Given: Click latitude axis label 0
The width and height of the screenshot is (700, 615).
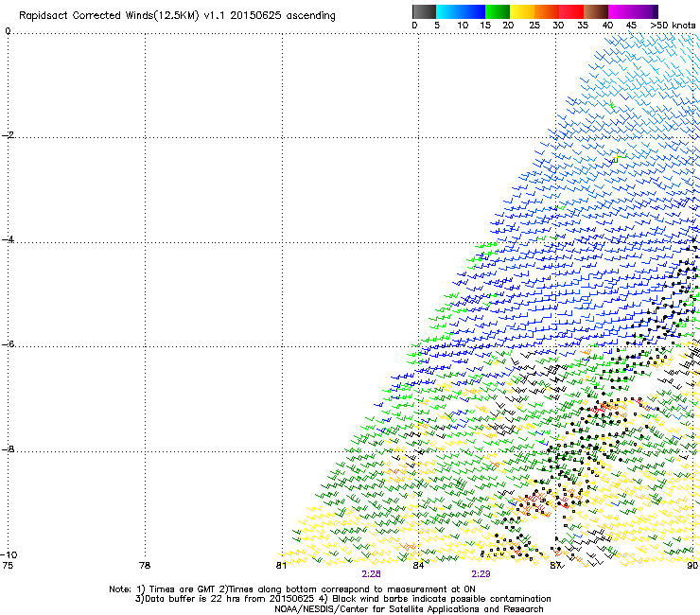Looking at the screenshot, I should (x=8, y=31).
